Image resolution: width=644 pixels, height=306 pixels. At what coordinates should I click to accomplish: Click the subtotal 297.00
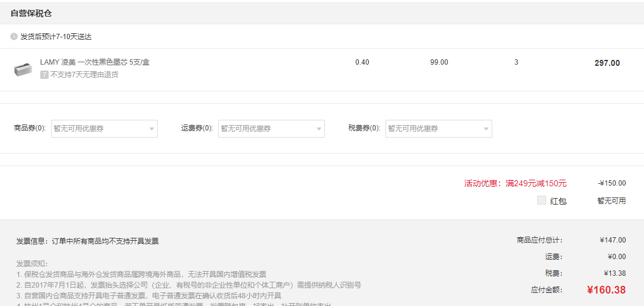(607, 63)
